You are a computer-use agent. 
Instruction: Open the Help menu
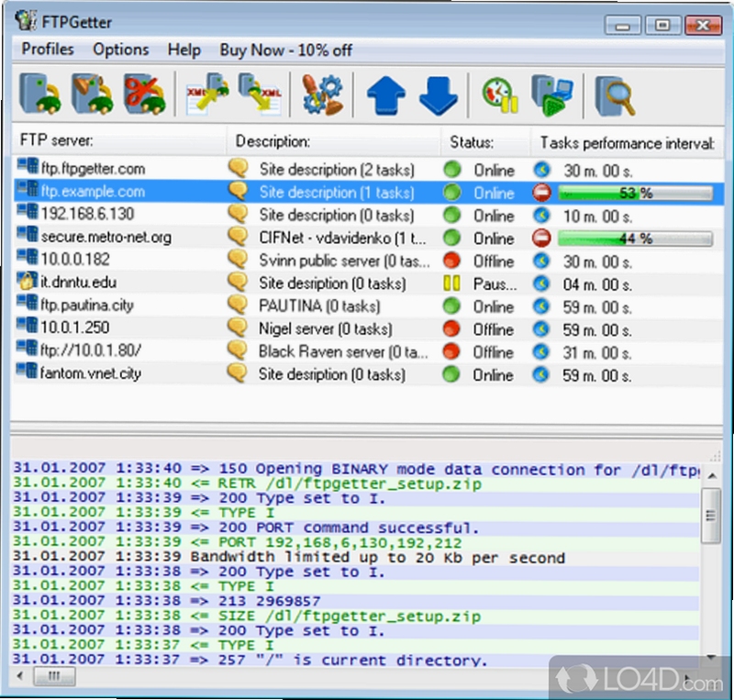[184, 50]
